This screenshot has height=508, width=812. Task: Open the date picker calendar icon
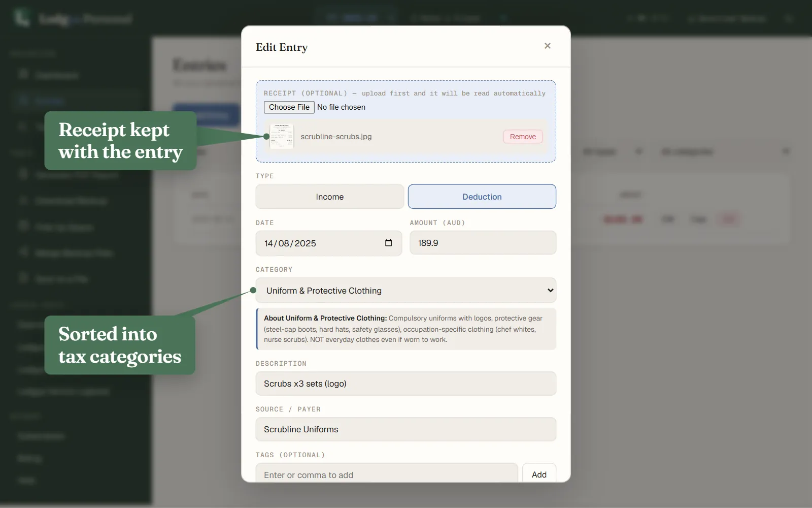pos(388,243)
